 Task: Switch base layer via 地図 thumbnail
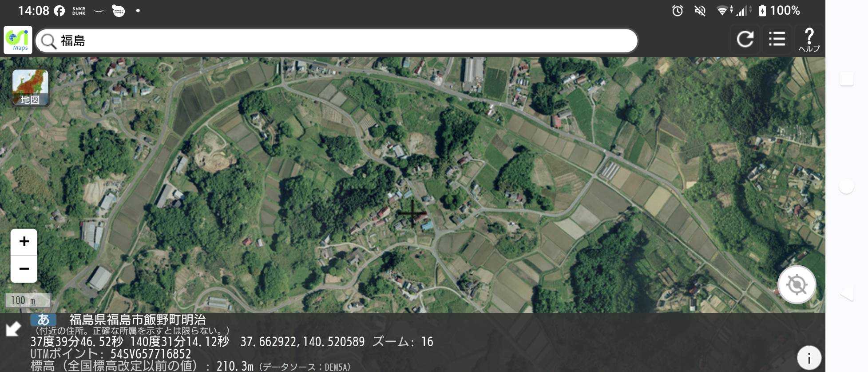pos(30,88)
